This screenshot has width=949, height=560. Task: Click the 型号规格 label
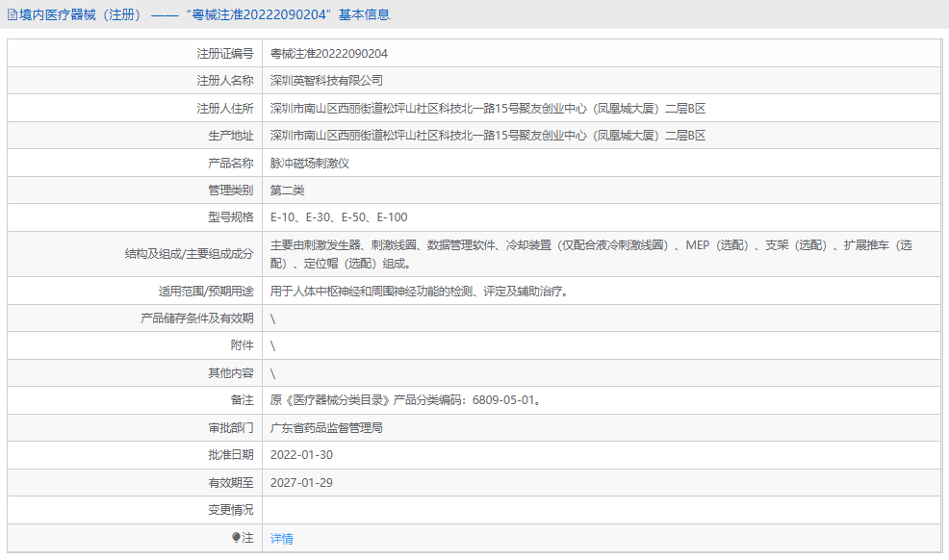(231, 217)
